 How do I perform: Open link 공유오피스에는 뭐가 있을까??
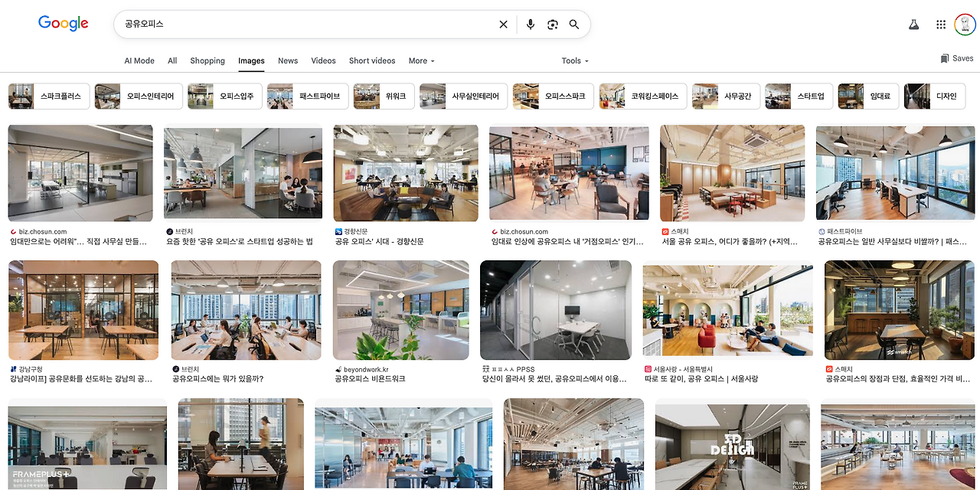[x=218, y=379]
